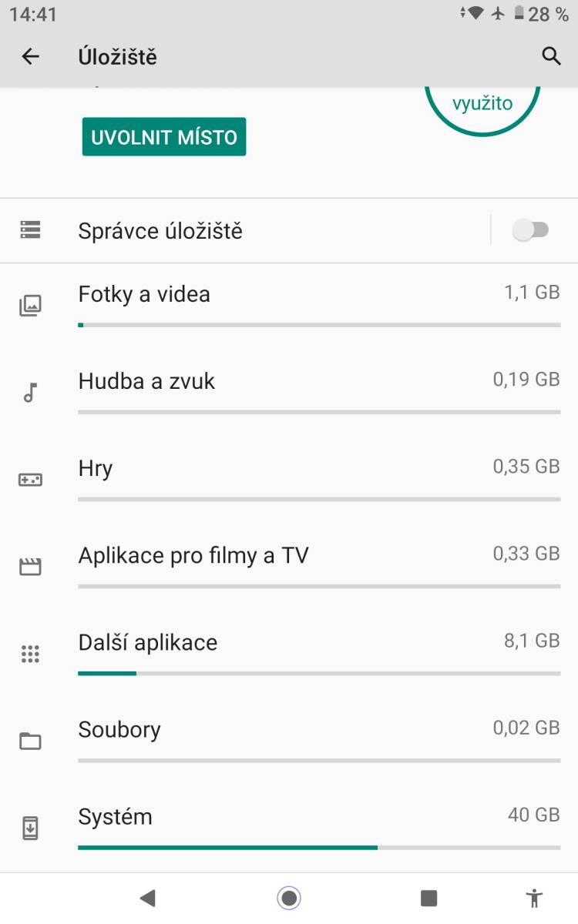Enable the Správce úložiště switch
The image size is (578, 924).
(x=530, y=230)
